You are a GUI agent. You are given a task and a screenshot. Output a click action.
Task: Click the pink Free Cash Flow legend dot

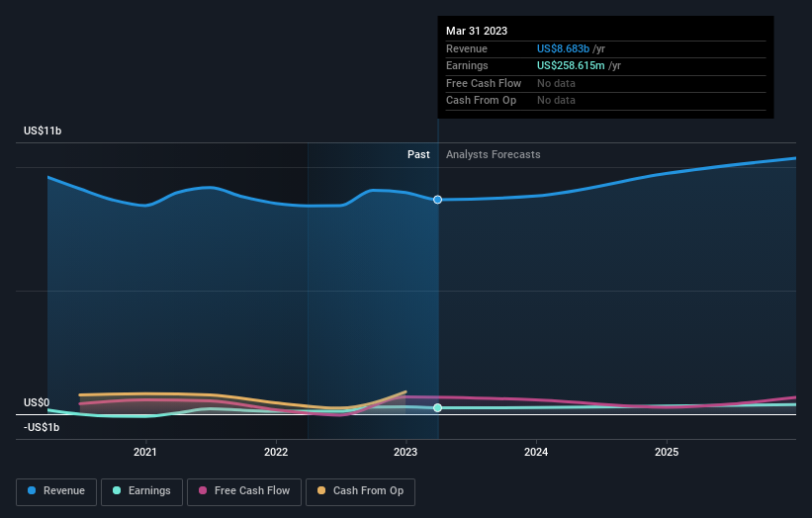tap(203, 490)
